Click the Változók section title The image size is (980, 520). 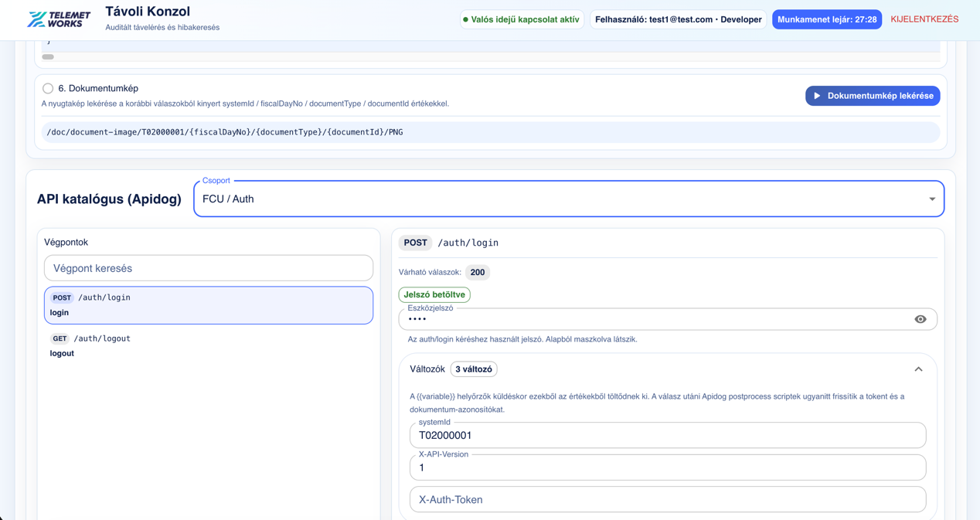pyautogui.click(x=427, y=369)
